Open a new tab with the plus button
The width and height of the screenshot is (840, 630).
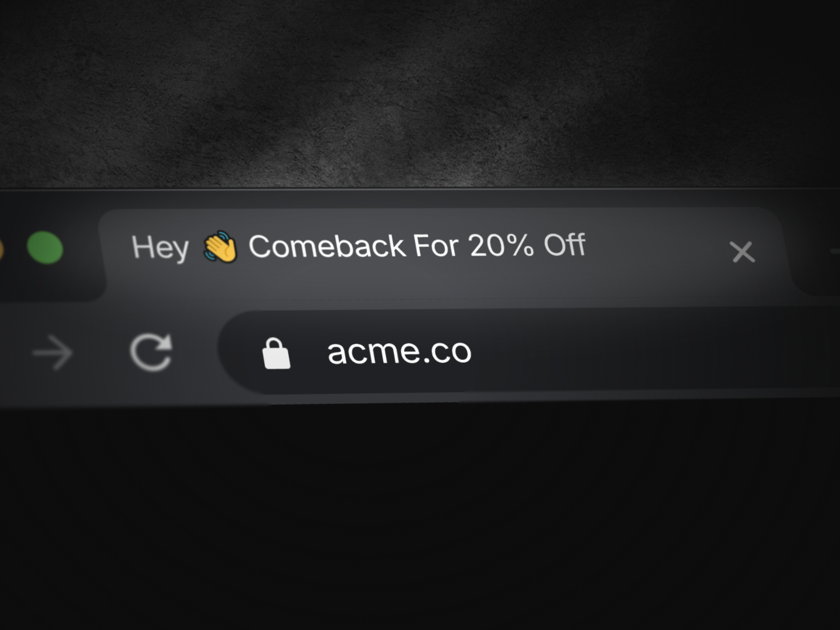[836, 253]
